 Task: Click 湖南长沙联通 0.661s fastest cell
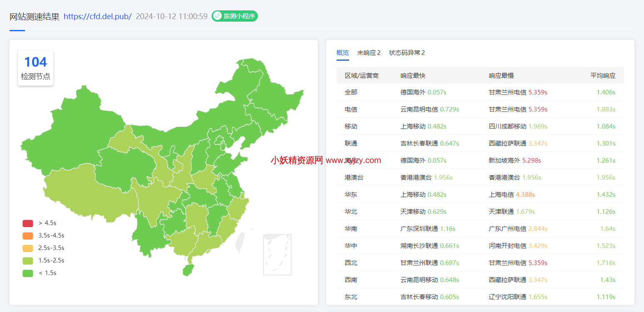pyautogui.click(x=430, y=246)
